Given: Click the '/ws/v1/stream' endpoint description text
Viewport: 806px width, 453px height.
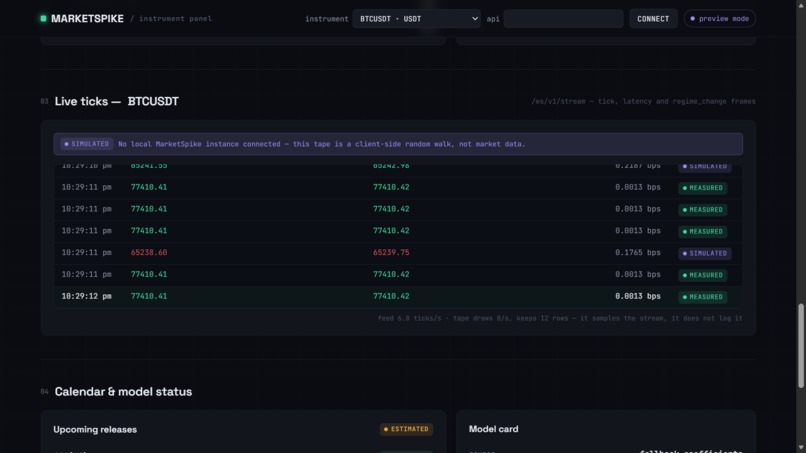Looking at the screenshot, I should pos(643,101).
